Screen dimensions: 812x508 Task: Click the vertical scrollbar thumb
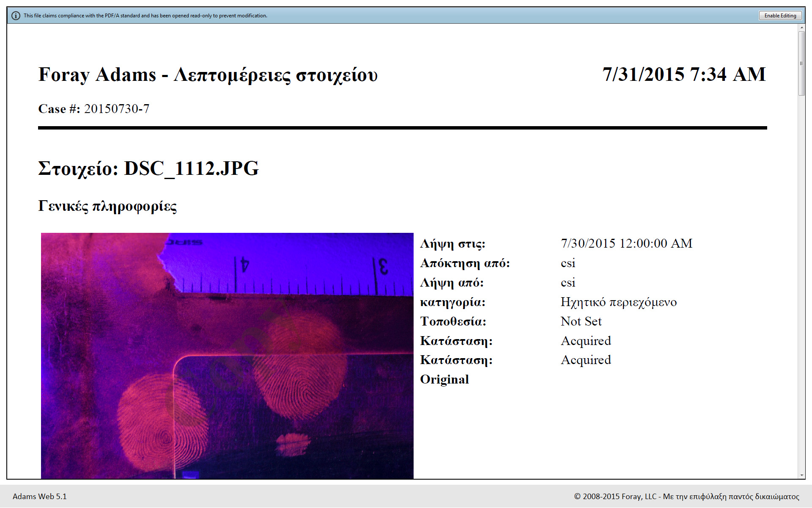coord(801,63)
